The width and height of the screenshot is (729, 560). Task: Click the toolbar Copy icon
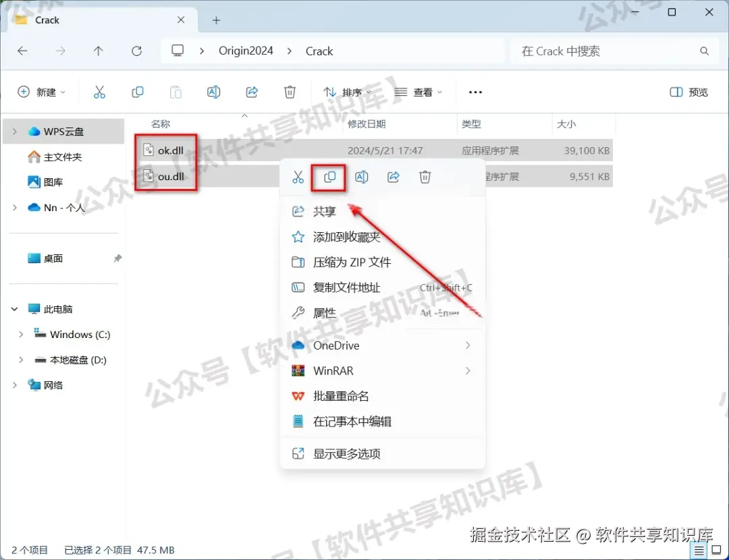click(138, 92)
